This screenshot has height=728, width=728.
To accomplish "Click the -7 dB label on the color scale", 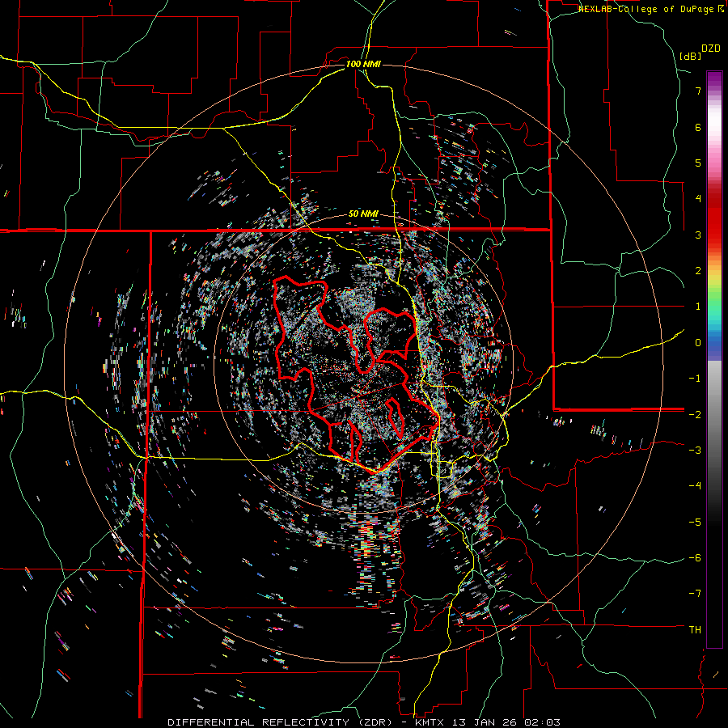I will [x=695, y=594].
